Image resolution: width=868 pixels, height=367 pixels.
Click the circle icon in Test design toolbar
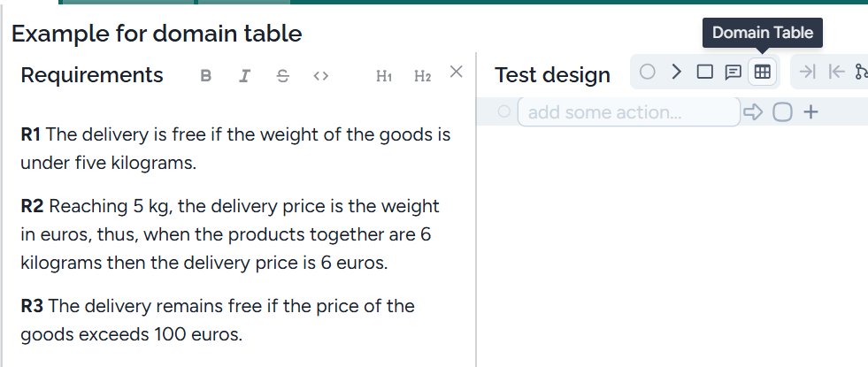(x=648, y=72)
